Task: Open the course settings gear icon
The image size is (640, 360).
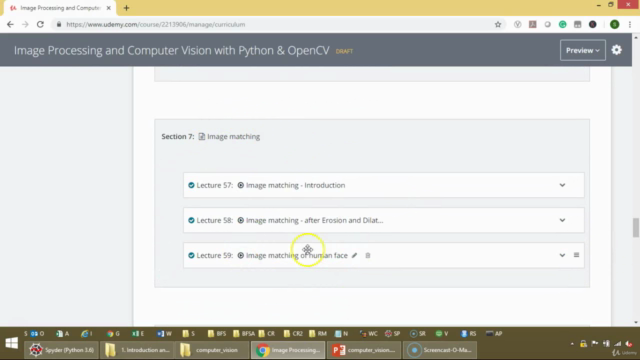Action: click(616, 50)
